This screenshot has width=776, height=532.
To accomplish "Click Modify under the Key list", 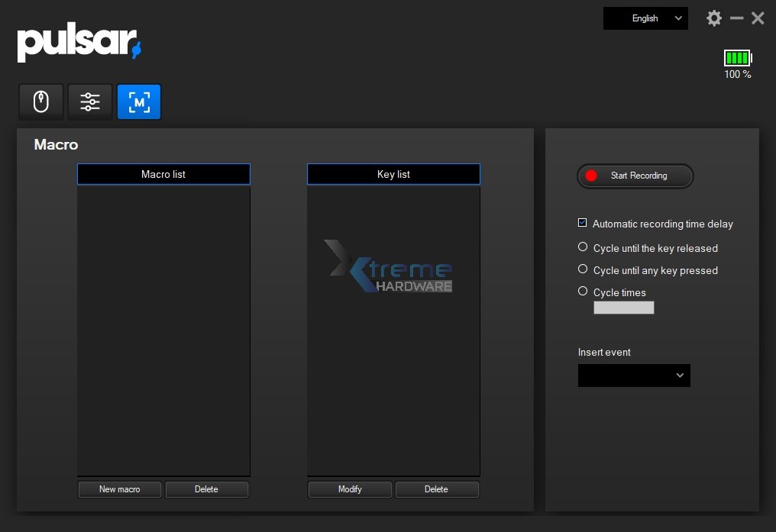I will coord(350,489).
